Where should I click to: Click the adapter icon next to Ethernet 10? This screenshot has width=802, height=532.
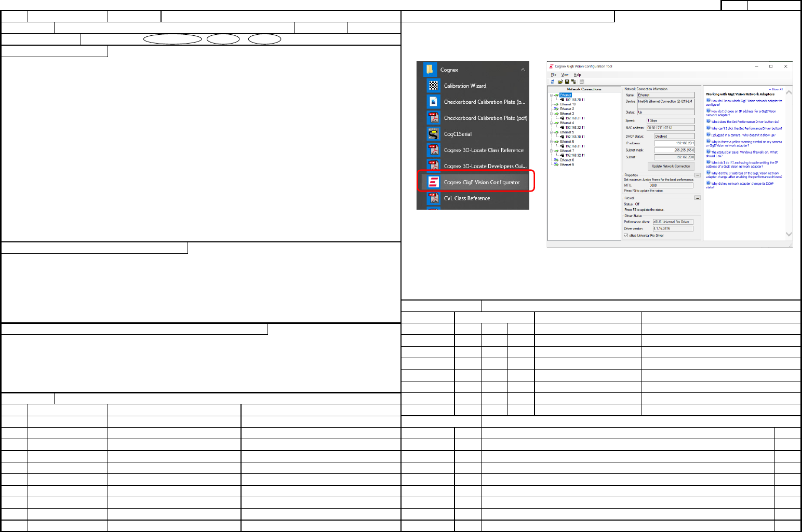pyautogui.click(x=557, y=104)
